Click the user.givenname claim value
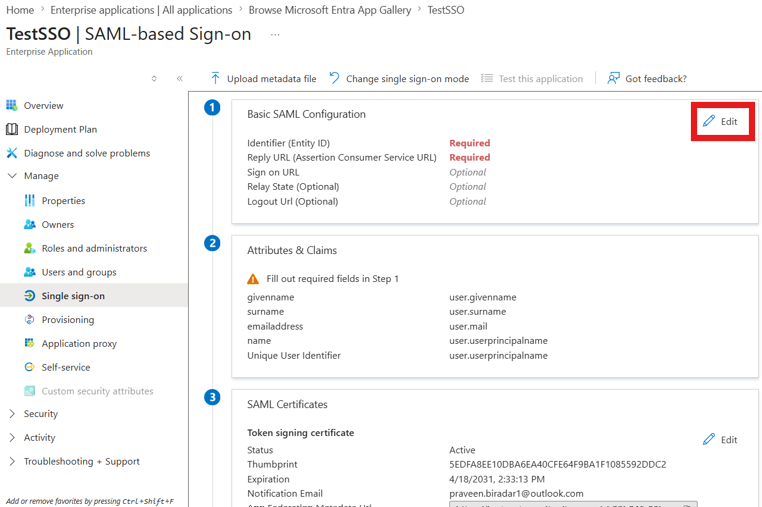 (483, 297)
